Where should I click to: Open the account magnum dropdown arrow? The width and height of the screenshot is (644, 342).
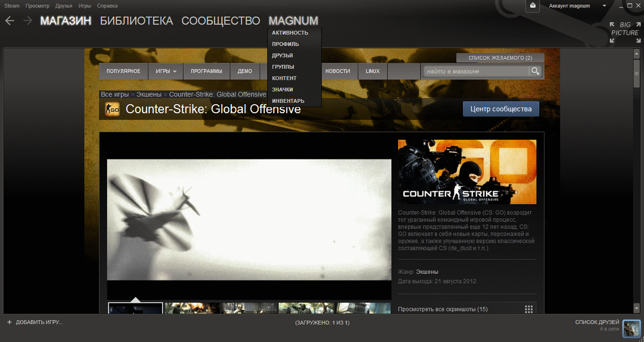(x=604, y=6)
